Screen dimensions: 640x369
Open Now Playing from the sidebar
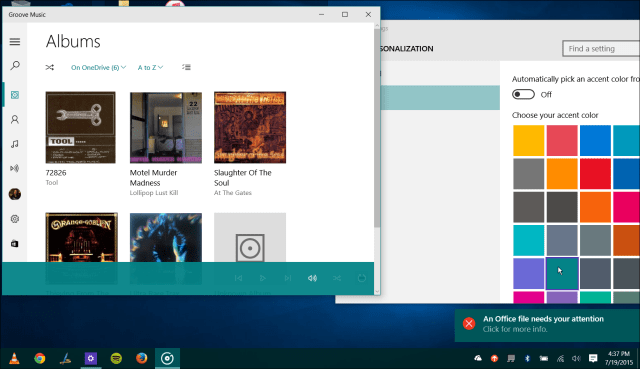pyautogui.click(x=15, y=168)
